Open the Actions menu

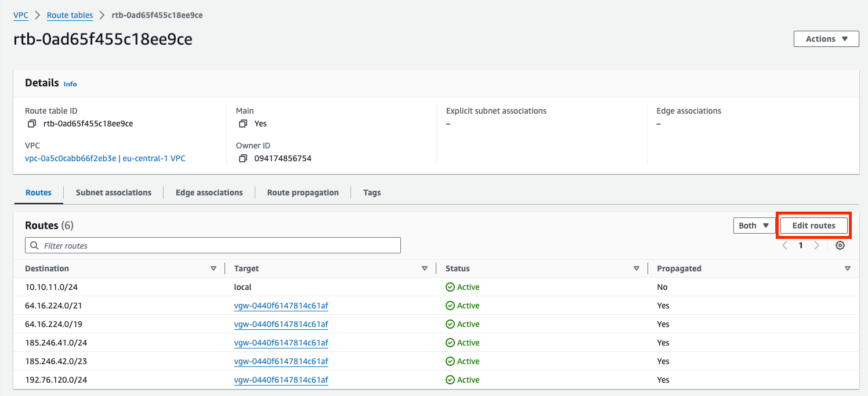click(826, 38)
